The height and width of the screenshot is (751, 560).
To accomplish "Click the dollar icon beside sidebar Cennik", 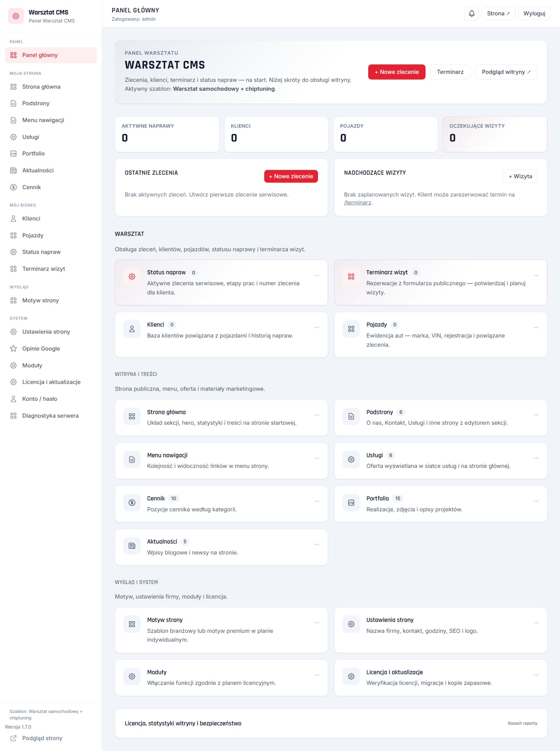I will pos(14,187).
